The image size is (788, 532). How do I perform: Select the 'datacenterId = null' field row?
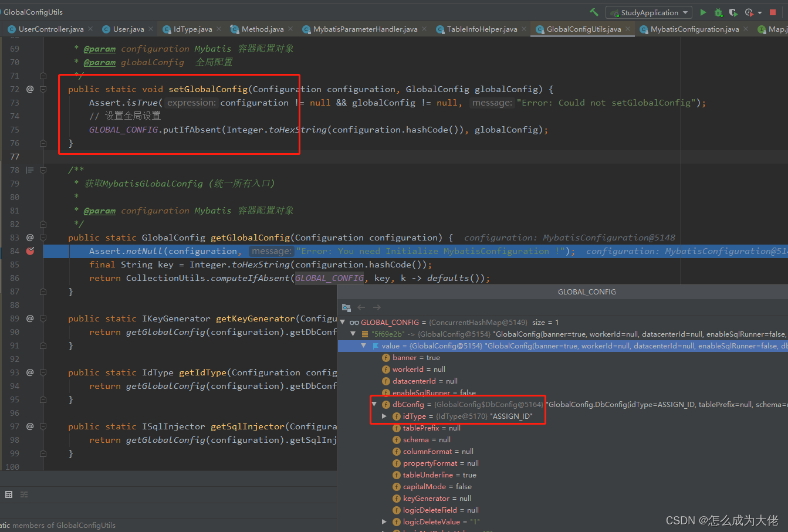[x=563, y=381]
